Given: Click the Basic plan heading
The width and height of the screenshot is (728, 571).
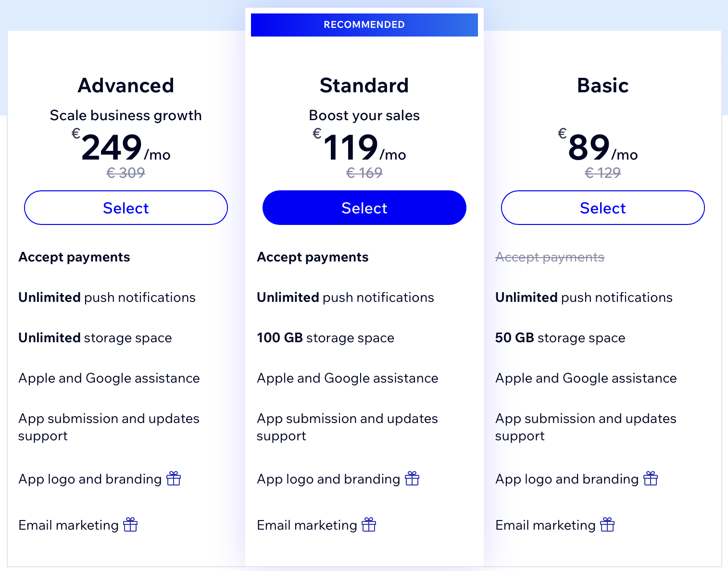Looking at the screenshot, I should (603, 86).
